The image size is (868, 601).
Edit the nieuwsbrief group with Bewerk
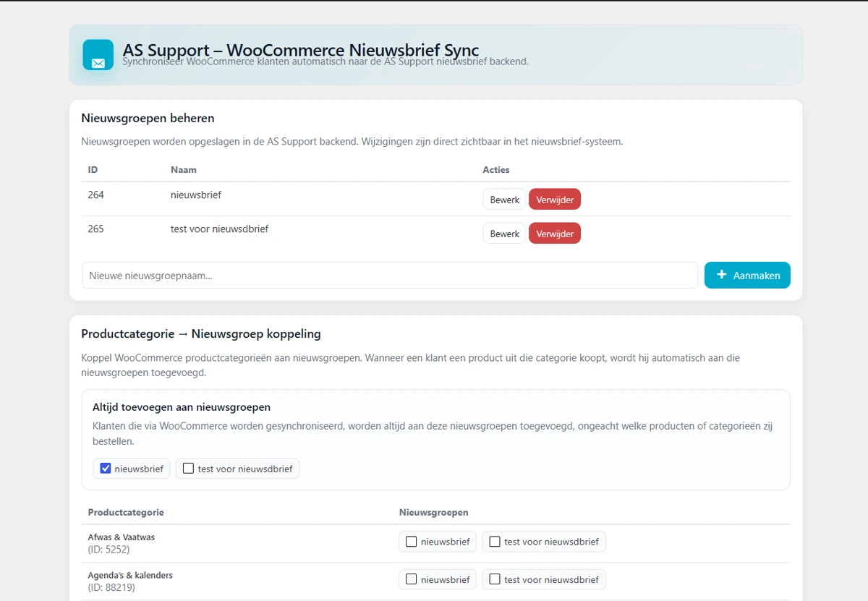point(504,200)
